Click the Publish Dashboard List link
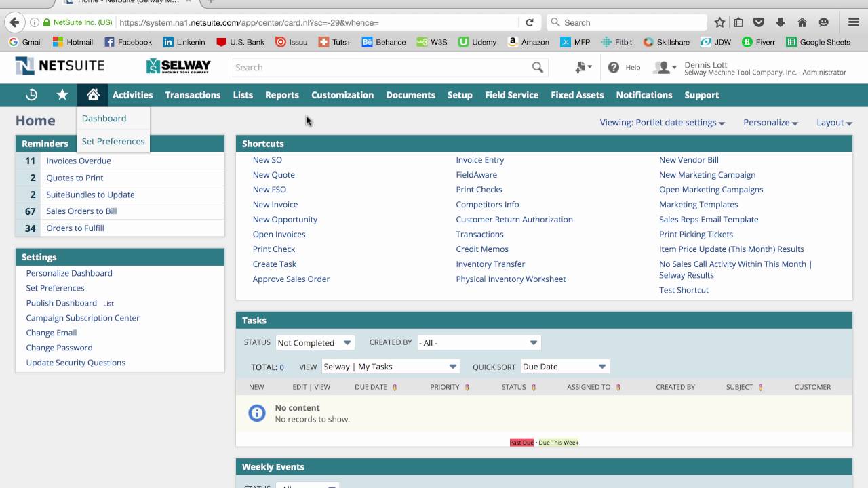The height and width of the screenshot is (488, 868). tap(108, 304)
